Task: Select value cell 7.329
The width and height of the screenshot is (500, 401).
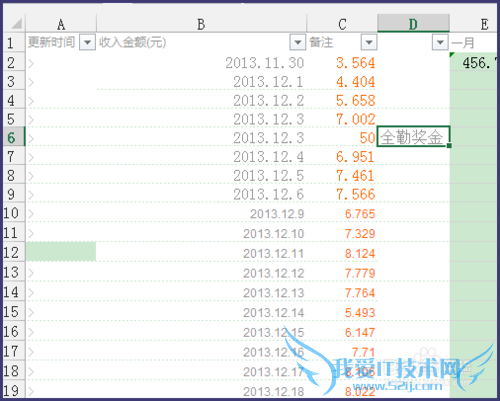Action: coord(342,233)
